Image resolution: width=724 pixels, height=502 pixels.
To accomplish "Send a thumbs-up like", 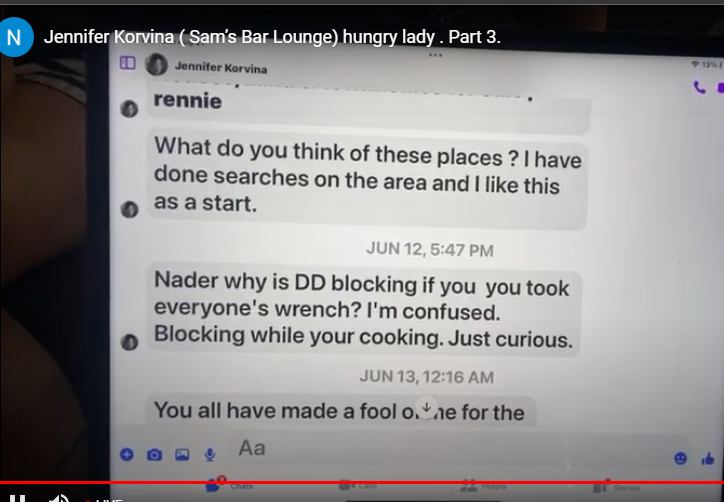I will 708,459.
